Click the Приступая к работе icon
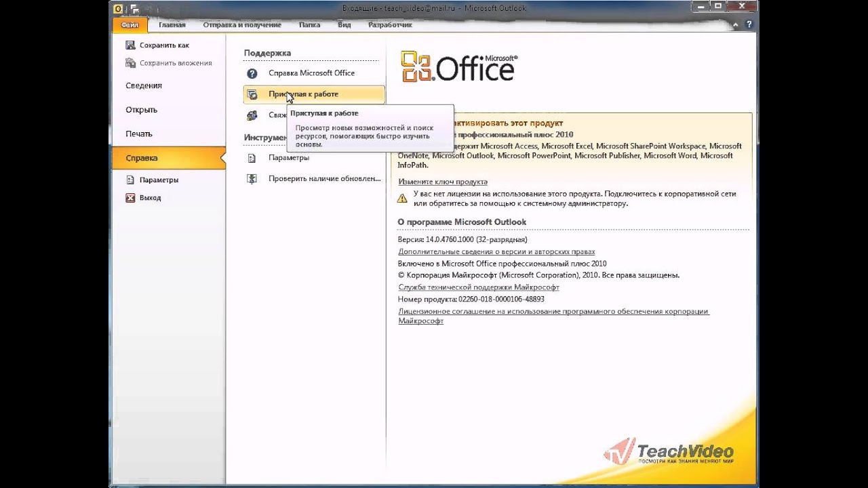868x488 pixels. coord(252,94)
